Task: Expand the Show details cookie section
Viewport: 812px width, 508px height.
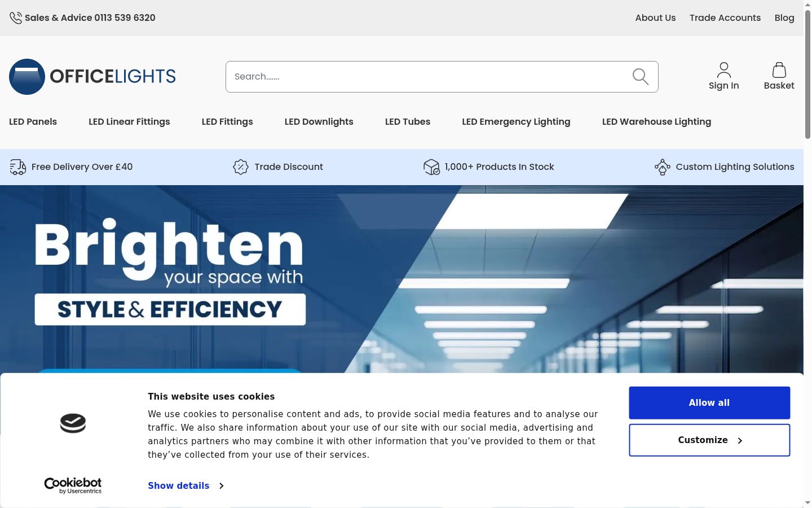Action: click(186, 485)
